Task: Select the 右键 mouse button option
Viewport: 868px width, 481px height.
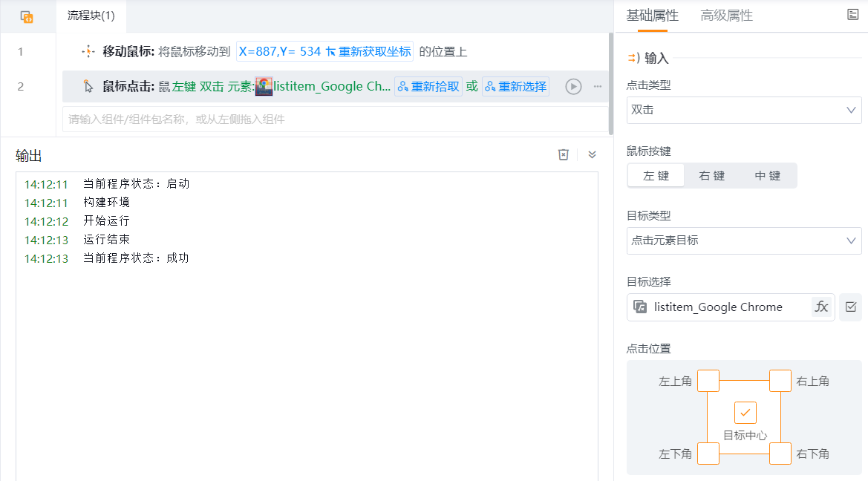Action: point(711,176)
